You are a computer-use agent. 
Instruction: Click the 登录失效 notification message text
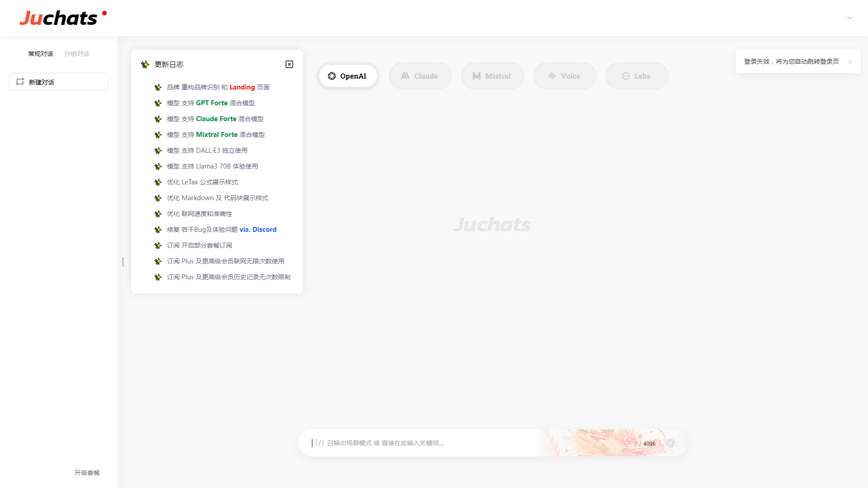792,61
